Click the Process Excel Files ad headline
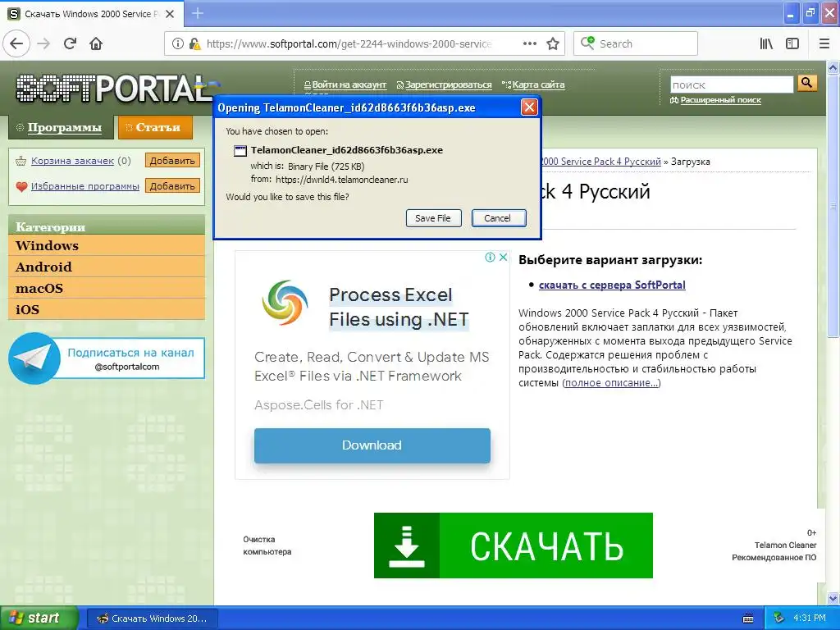Image resolution: width=840 pixels, height=630 pixels. click(399, 307)
